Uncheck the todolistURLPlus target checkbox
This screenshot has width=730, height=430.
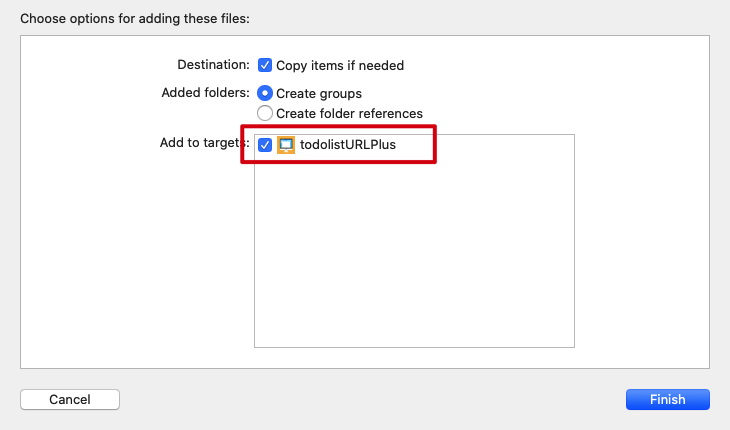click(x=265, y=145)
